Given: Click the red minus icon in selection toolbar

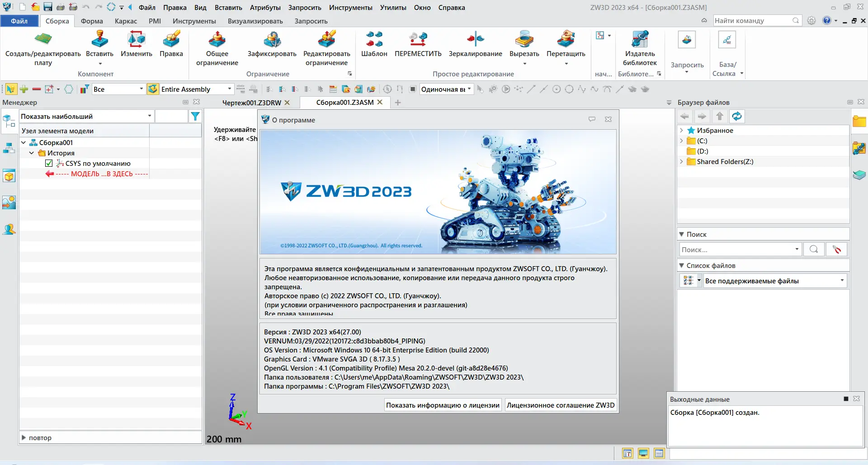Looking at the screenshot, I should click(x=37, y=89).
